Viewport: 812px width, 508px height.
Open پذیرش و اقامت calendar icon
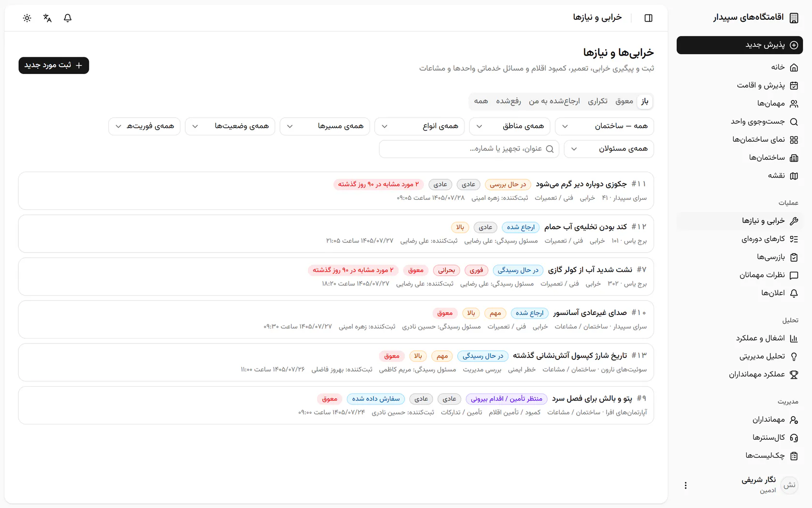coord(794,86)
